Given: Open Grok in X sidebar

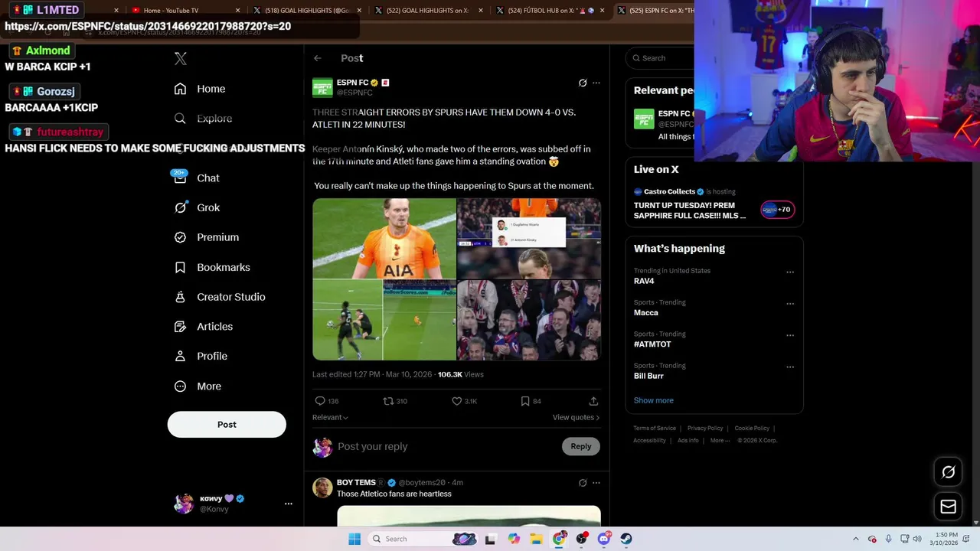Looking at the screenshot, I should pyautogui.click(x=197, y=207).
